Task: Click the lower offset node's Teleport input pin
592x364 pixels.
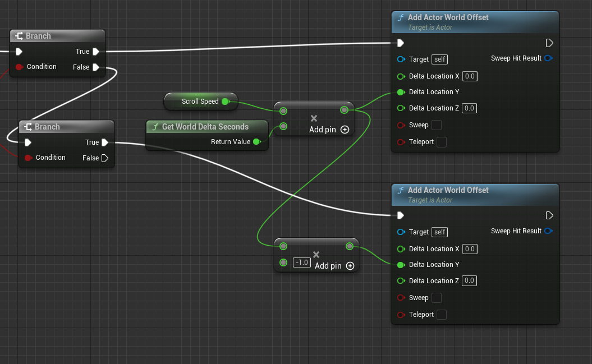Action: coord(401,315)
